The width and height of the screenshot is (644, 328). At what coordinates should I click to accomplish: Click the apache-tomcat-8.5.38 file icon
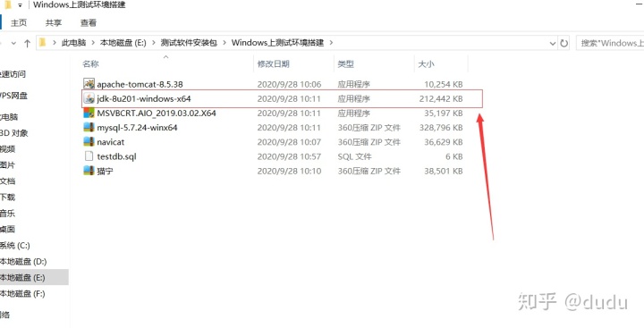click(x=89, y=84)
